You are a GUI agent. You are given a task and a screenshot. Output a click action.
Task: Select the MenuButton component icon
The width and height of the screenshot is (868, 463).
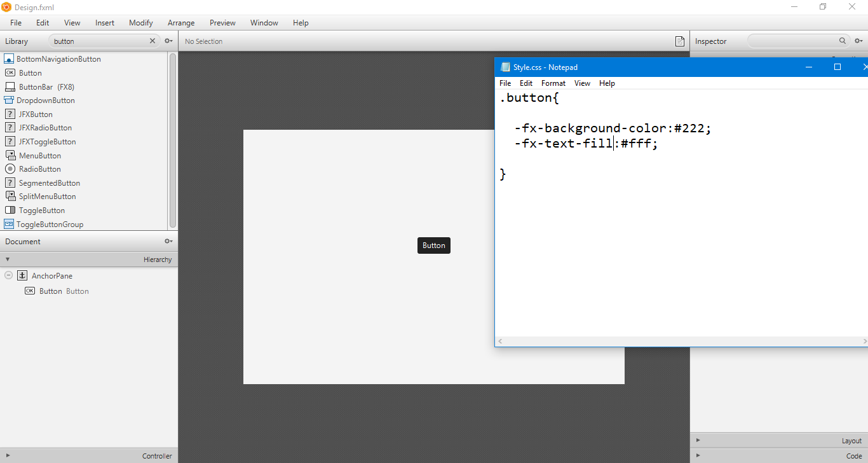coord(10,155)
